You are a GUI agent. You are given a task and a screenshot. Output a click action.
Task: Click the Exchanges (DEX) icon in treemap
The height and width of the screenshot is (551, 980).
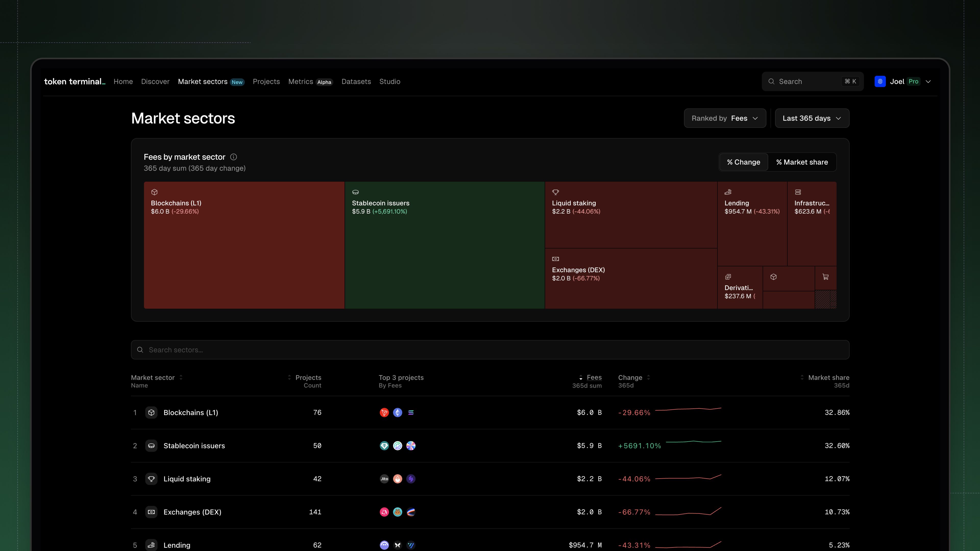[555, 259]
